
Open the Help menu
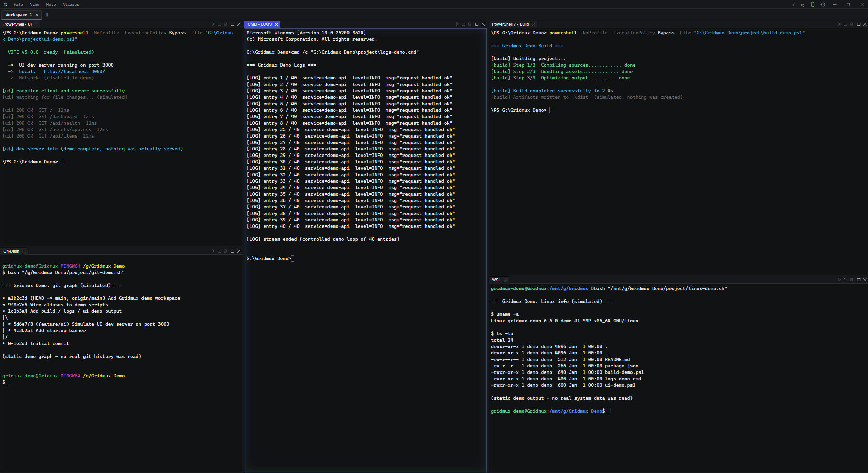click(51, 4)
